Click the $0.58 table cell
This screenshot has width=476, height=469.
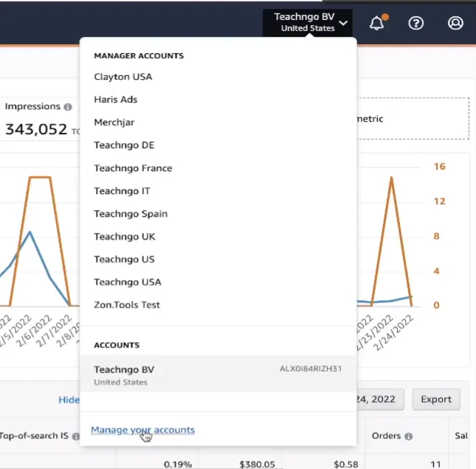coord(346,464)
